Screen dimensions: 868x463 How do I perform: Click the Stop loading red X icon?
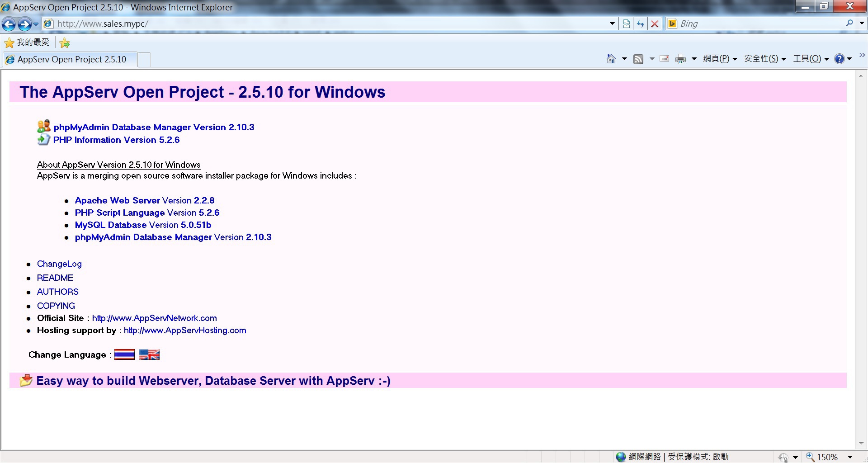(x=655, y=24)
